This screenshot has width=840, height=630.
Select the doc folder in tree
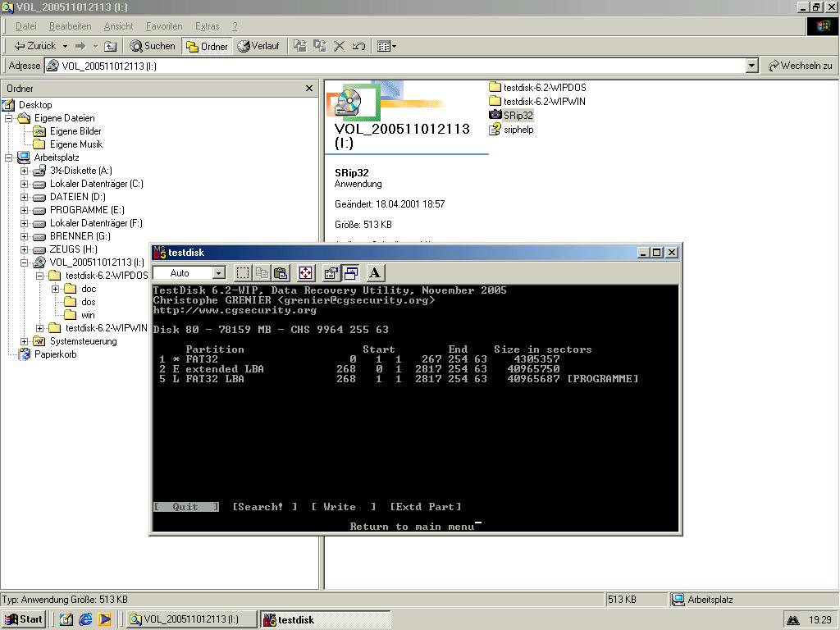coord(89,290)
